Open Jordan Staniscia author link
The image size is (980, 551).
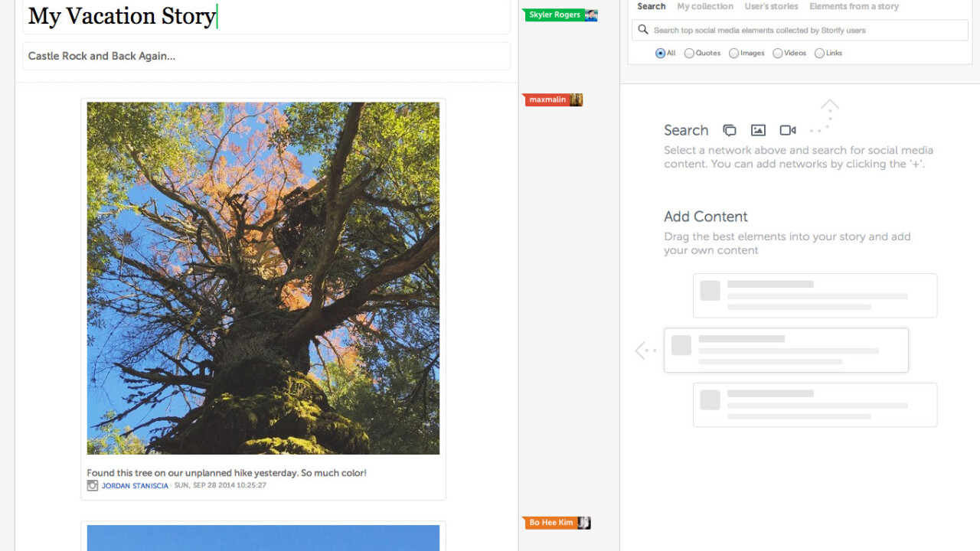(x=135, y=486)
